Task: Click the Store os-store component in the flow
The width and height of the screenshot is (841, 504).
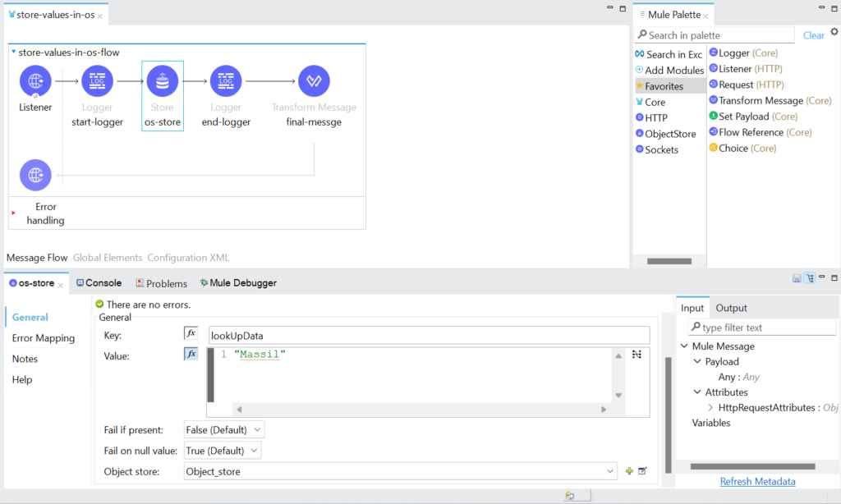Action: (x=162, y=81)
